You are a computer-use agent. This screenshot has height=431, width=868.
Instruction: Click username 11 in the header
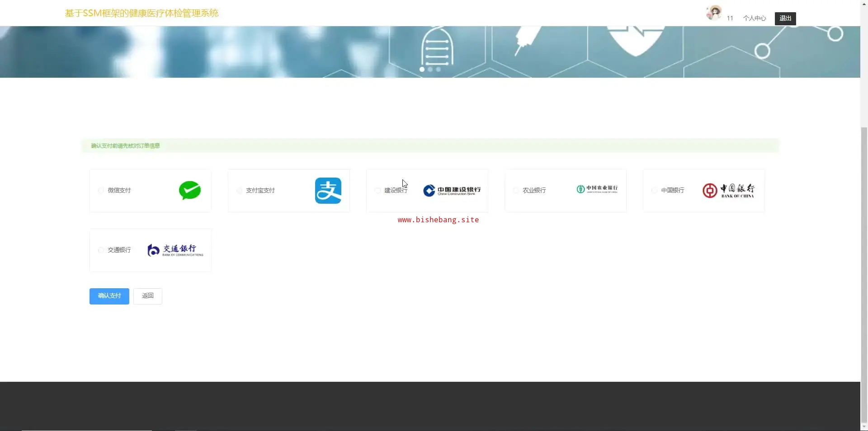click(x=730, y=18)
